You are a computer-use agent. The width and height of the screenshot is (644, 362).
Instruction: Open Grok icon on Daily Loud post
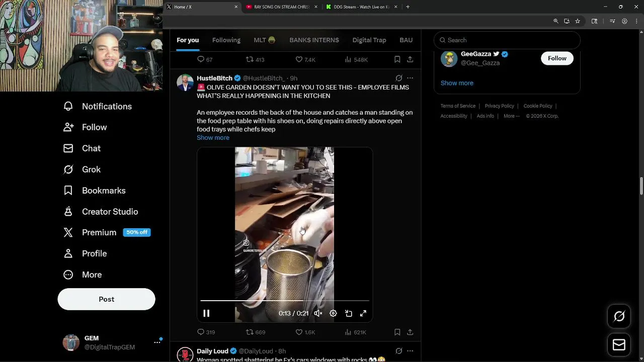(398, 351)
